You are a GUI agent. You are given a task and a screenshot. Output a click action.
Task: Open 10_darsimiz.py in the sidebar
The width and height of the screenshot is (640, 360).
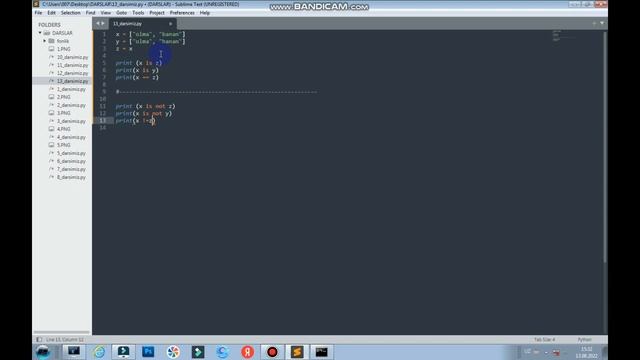(72, 57)
